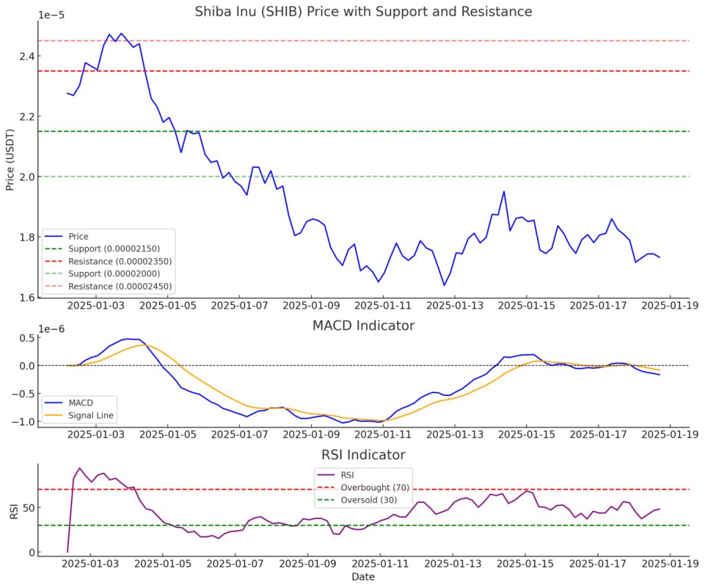The image size is (705, 588).
Task: Click 2025-01-11 under the price chart
Action: pos(383,306)
